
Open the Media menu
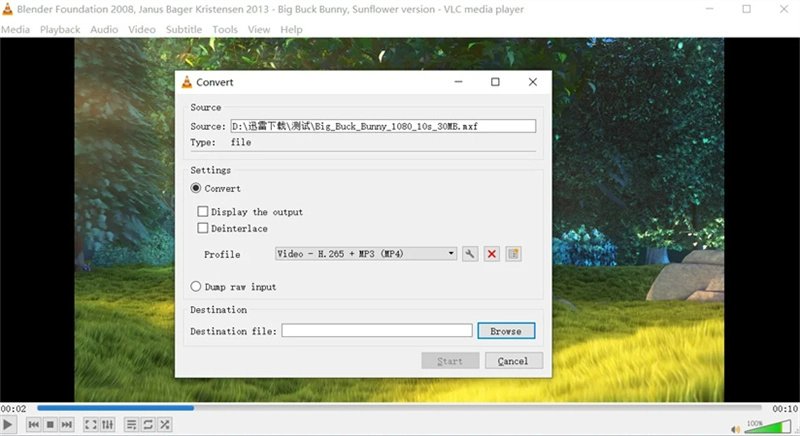[15, 30]
